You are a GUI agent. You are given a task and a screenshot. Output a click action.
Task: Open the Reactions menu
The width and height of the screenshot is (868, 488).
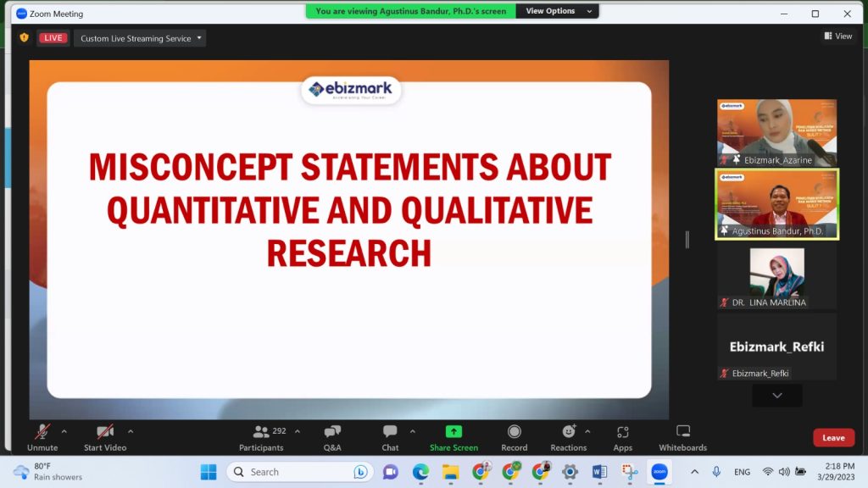click(x=568, y=437)
